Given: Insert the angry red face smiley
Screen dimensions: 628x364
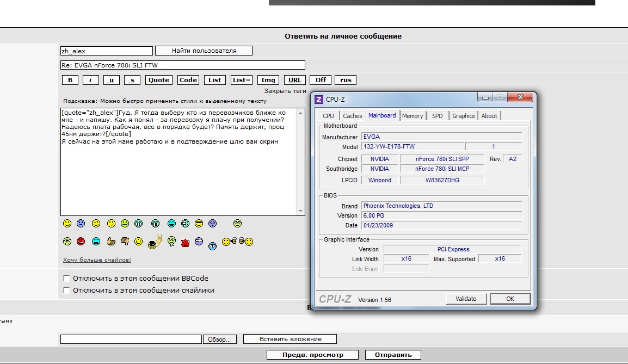Looking at the screenshot, I should [81, 242].
